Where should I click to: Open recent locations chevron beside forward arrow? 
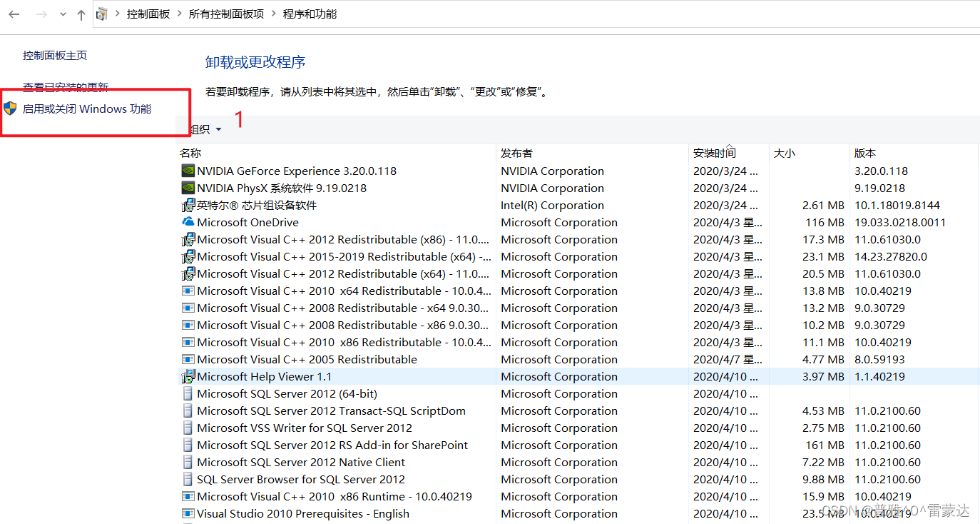pos(61,14)
